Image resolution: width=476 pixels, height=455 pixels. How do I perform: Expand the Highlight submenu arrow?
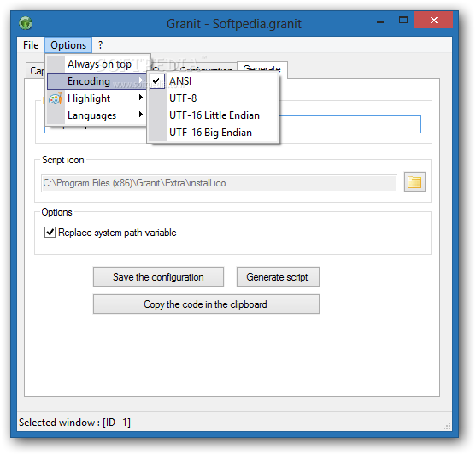140,97
